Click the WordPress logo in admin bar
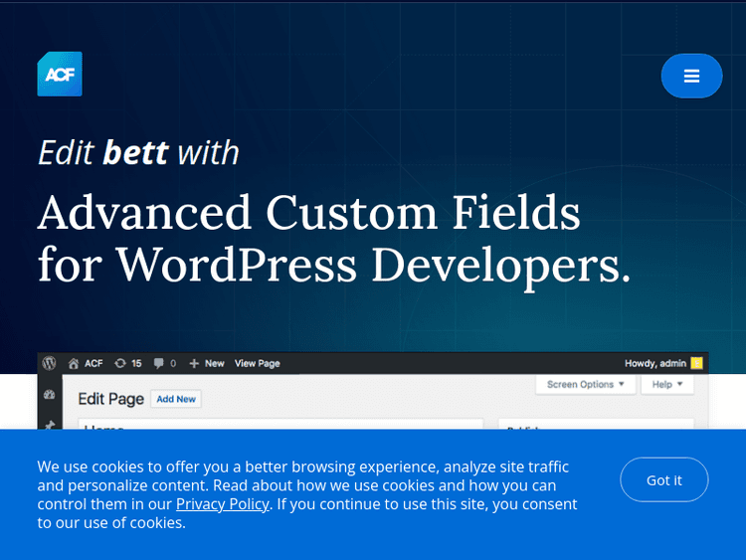Viewport: 746px width, 560px height. tap(49, 363)
